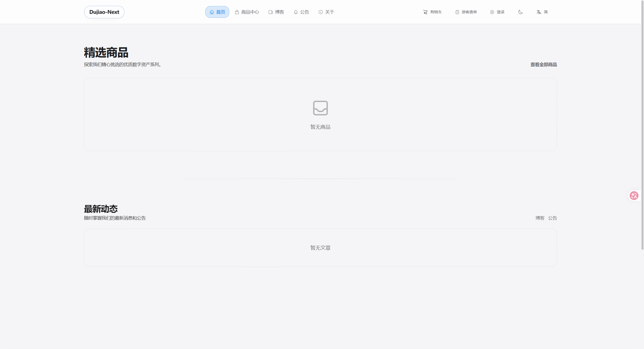Open the 商品中心 menu item
The height and width of the screenshot is (349, 644).
pyautogui.click(x=250, y=12)
